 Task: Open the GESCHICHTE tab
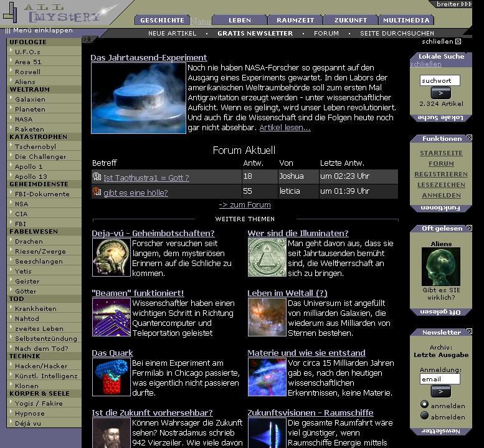[x=163, y=20]
